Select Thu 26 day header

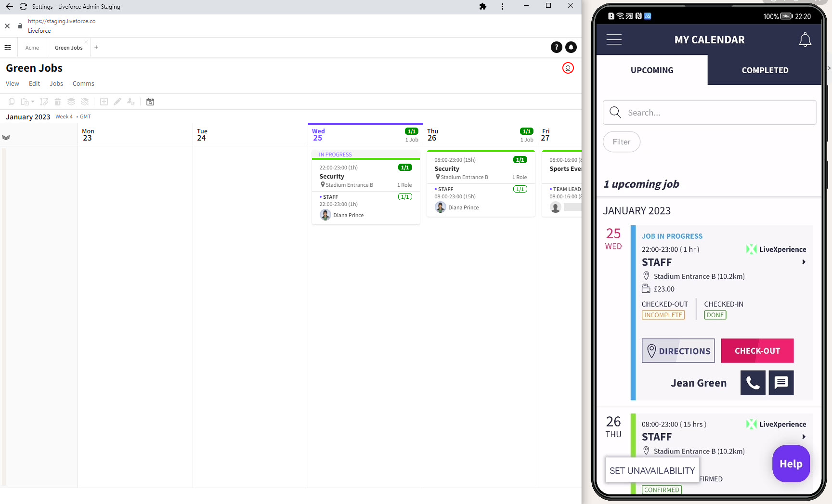tap(481, 135)
